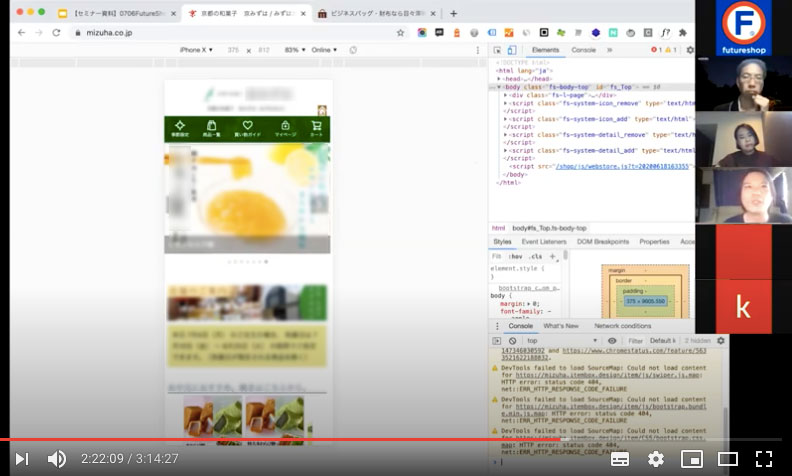Go forward using browser forward arrow

39,33
